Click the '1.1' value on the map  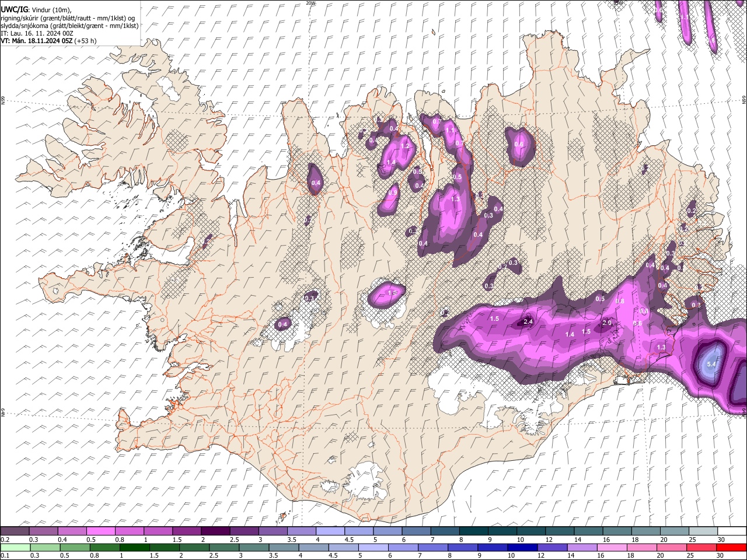[x=449, y=131]
